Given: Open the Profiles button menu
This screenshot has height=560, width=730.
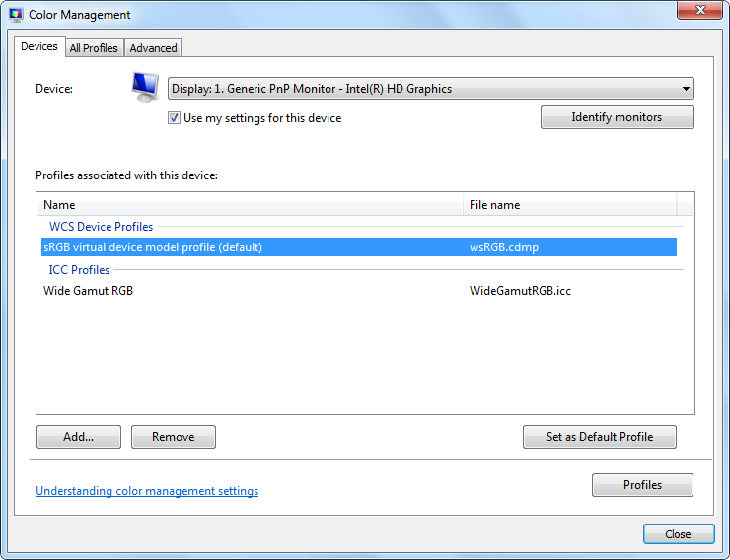Looking at the screenshot, I should tap(642, 485).
